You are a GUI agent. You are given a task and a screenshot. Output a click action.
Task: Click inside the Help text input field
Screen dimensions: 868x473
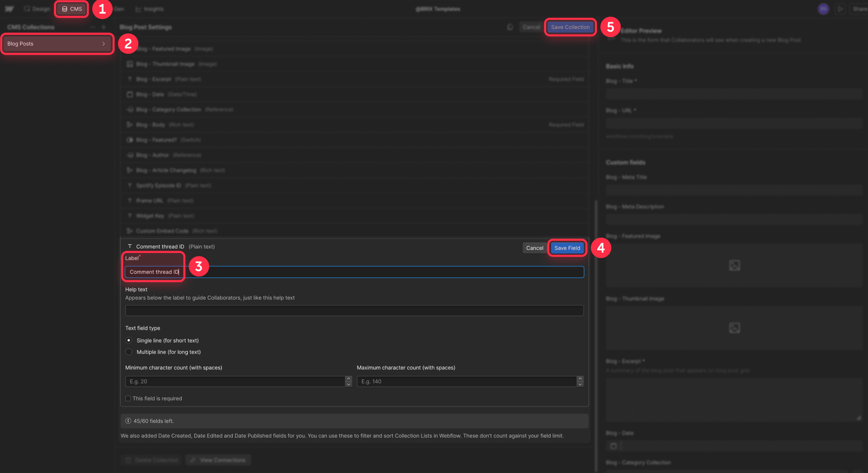point(354,310)
